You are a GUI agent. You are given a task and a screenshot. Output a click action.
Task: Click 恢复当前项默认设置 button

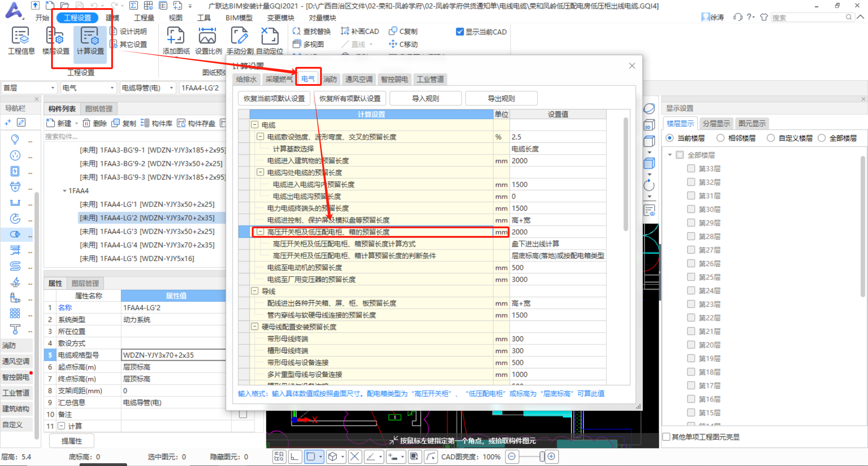click(274, 98)
